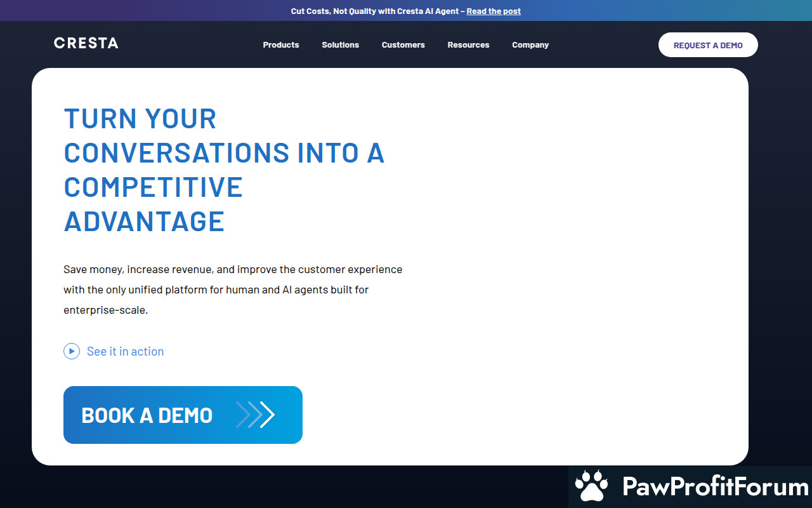The image size is (812, 508).
Task: Click the word "ADVANTAGE" in the headline
Action: [x=144, y=222]
